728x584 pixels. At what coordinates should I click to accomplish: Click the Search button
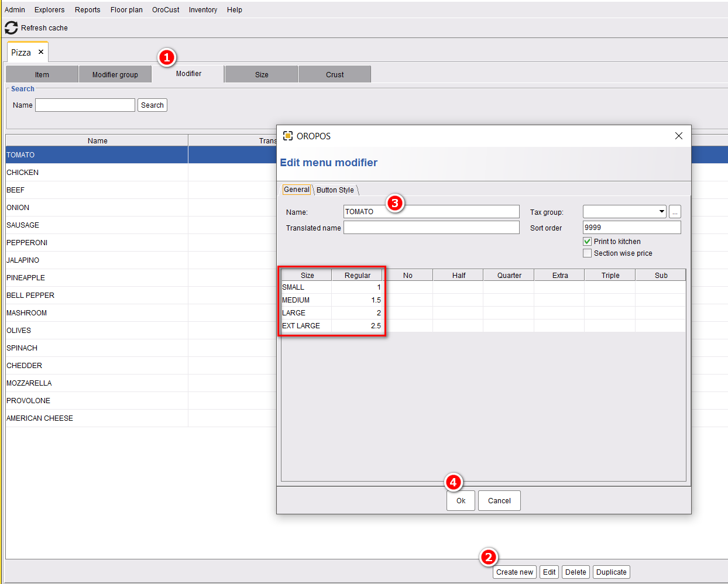point(152,105)
